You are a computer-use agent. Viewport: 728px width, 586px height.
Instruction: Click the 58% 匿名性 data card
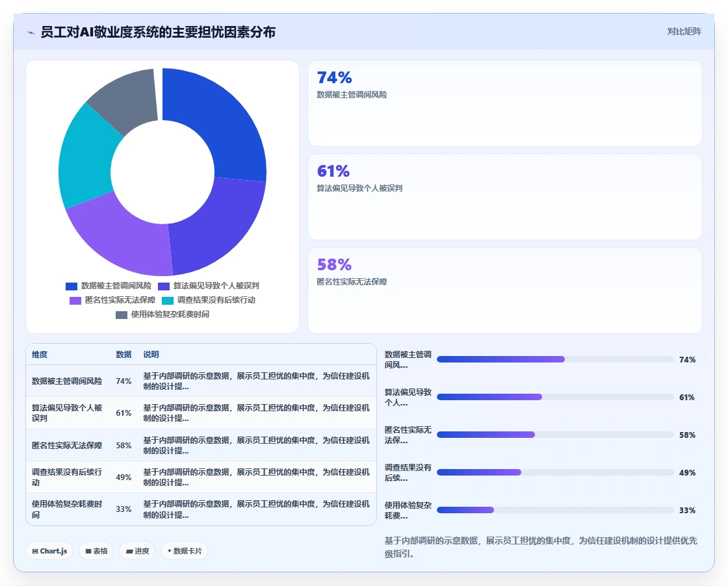(504, 290)
